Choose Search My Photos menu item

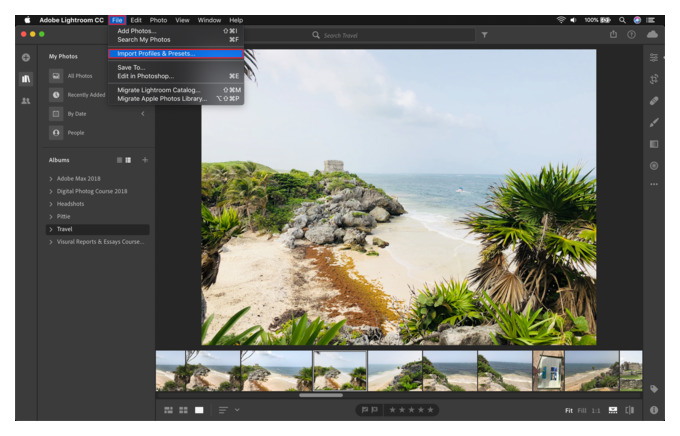coord(176,39)
